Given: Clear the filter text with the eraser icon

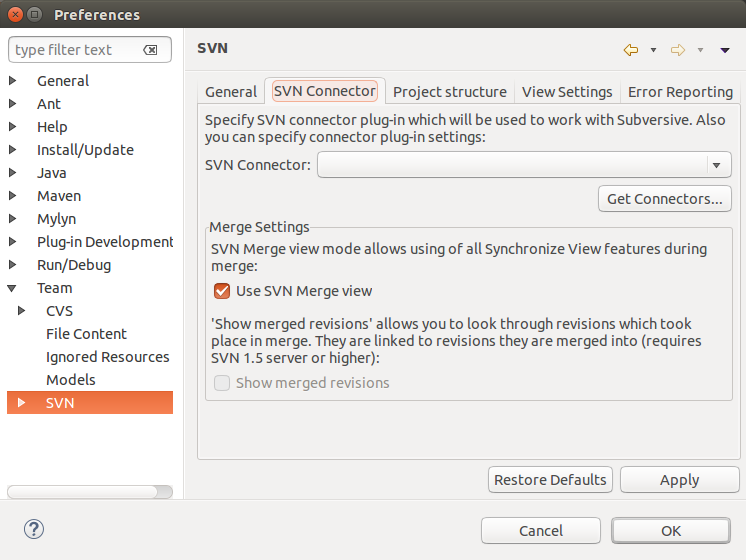Looking at the screenshot, I should point(150,50).
